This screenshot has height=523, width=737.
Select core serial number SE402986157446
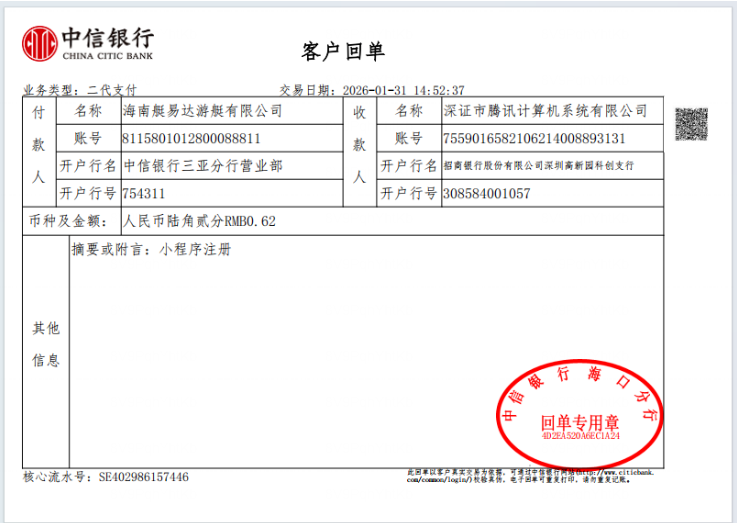pos(143,477)
